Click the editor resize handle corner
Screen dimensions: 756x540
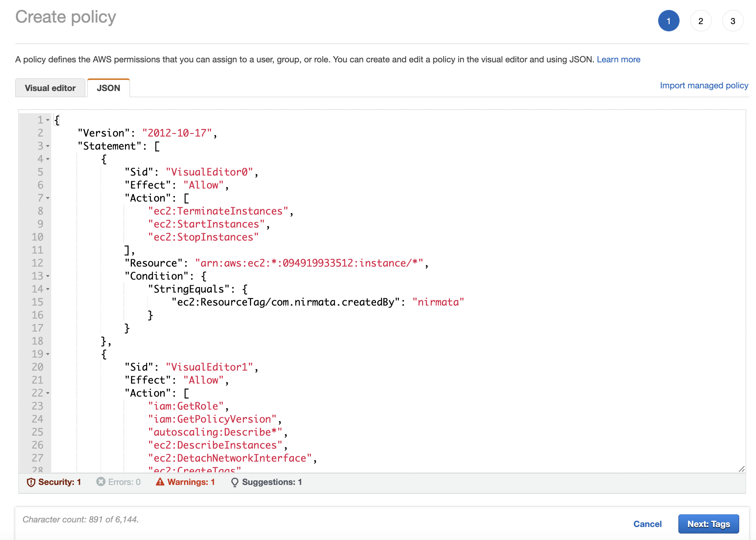(x=742, y=468)
